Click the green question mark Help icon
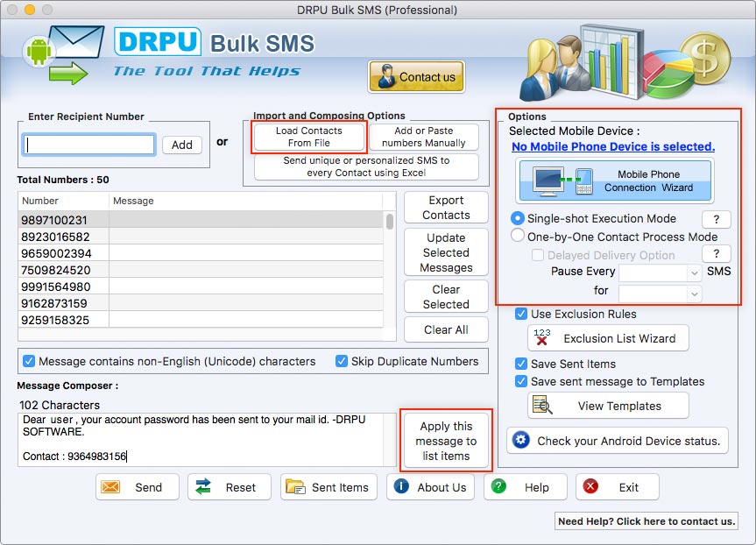The width and height of the screenshot is (756, 545). pos(498,486)
